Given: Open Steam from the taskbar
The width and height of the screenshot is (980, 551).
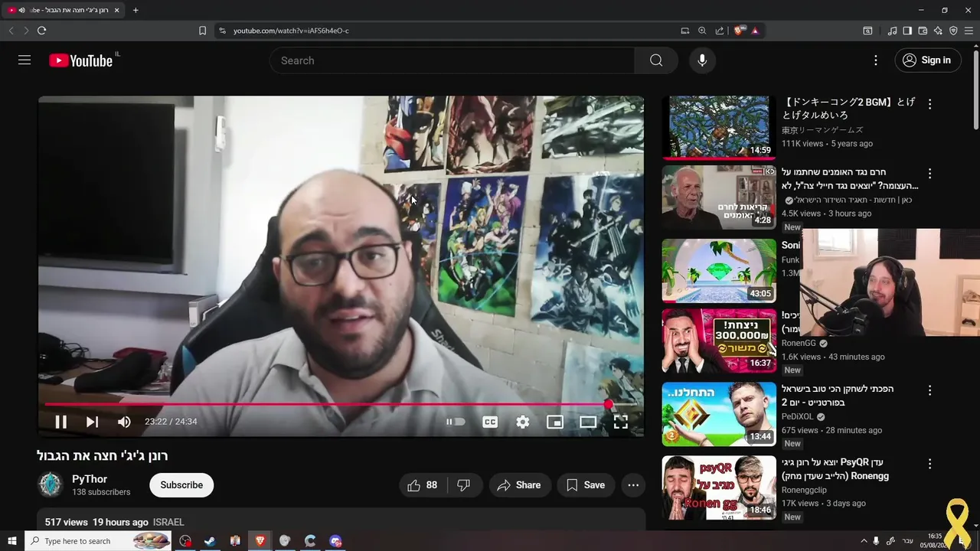Looking at the screenshot, I should click(x=209, y=541).
